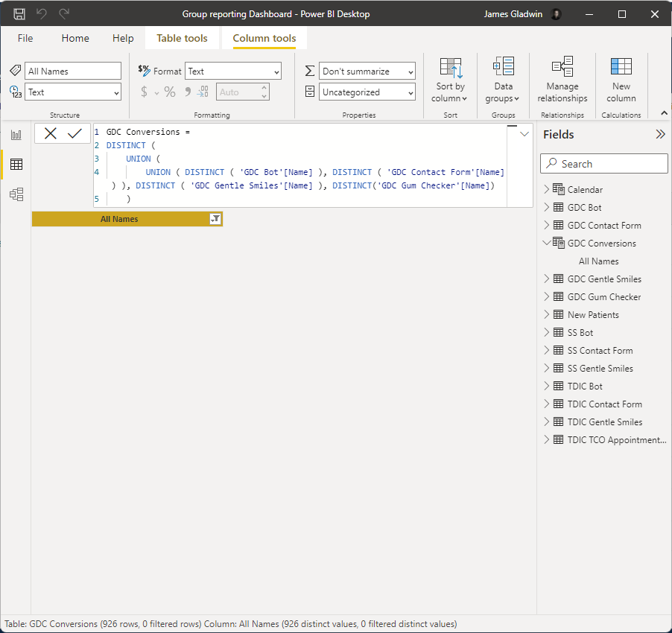Expand the GDC Gentle Smiles table
The height and width of the screenshot is (633, 672).
pos(546,279)
